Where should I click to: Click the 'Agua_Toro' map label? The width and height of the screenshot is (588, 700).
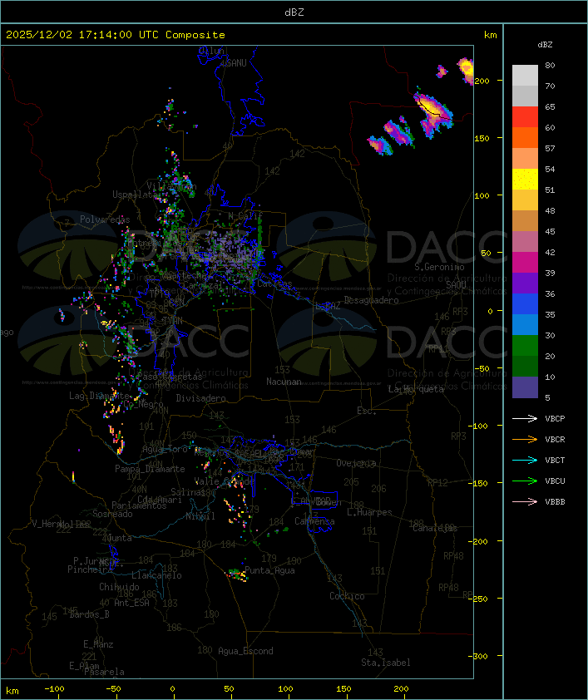coord(165,449)
